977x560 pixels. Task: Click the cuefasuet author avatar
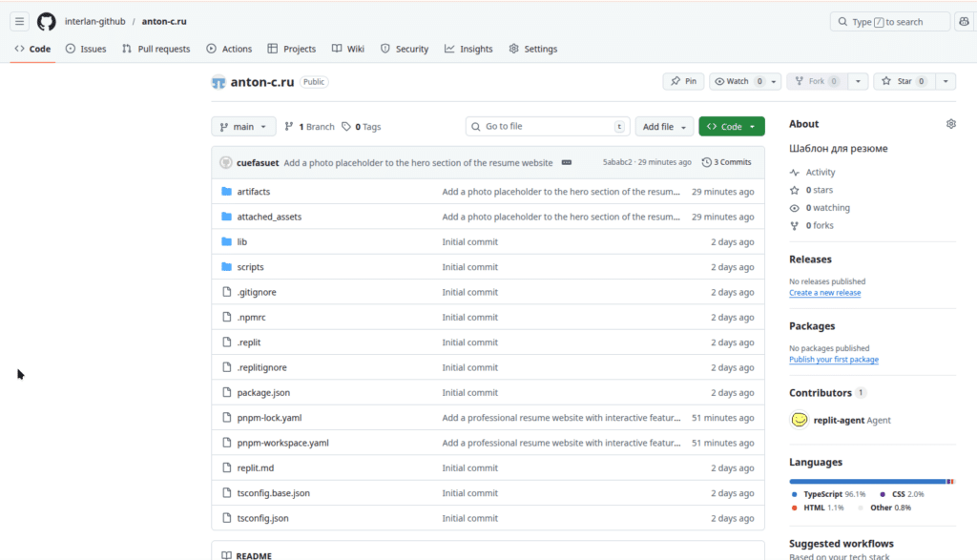point(226,162)
